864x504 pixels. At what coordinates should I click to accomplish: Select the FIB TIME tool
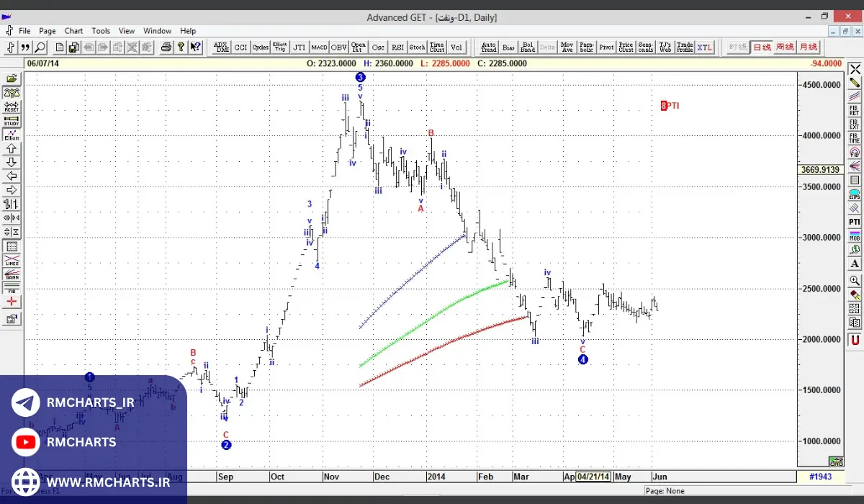(x=855, y=138)
